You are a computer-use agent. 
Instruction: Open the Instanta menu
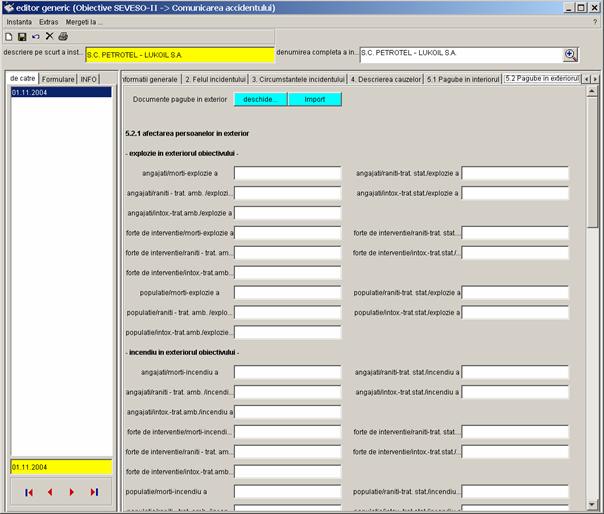click(19, 21)
